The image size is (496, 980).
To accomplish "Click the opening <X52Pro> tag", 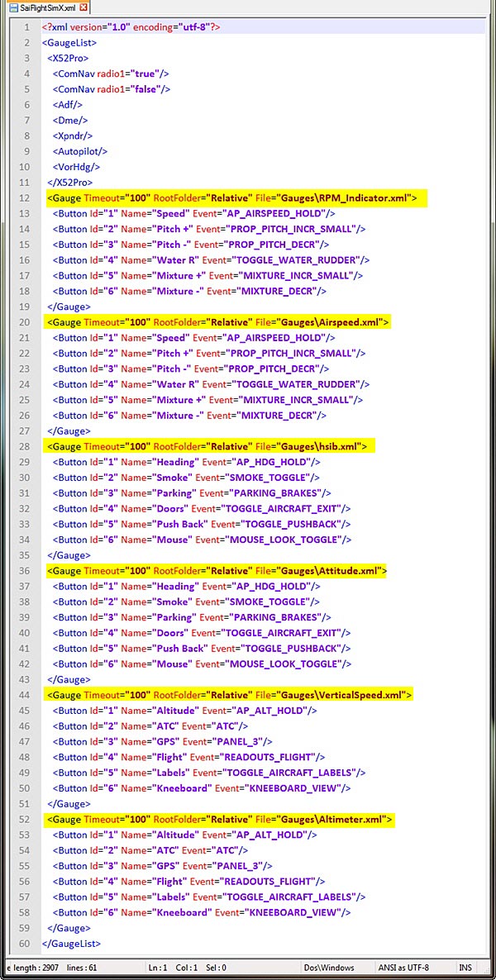I will click(68, 58).
